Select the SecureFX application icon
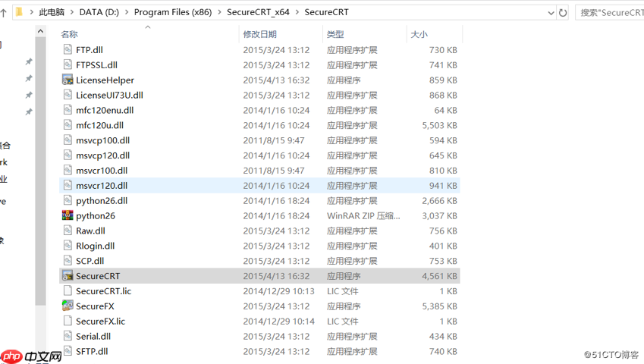Viewport: 644px width, 364px height. point(68,306)
